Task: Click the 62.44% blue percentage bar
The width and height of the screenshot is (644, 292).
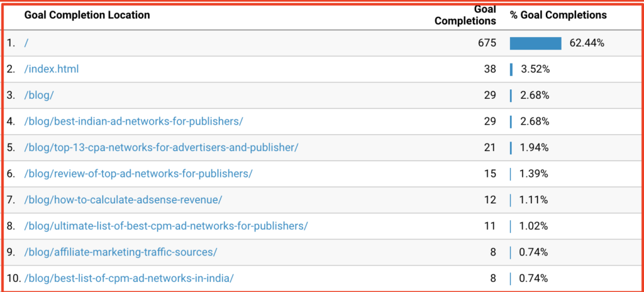Action: [x=536, y=43]
